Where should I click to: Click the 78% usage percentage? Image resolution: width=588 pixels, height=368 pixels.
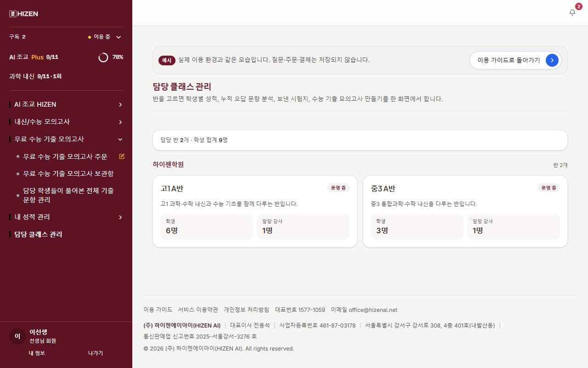pos(118,57)
